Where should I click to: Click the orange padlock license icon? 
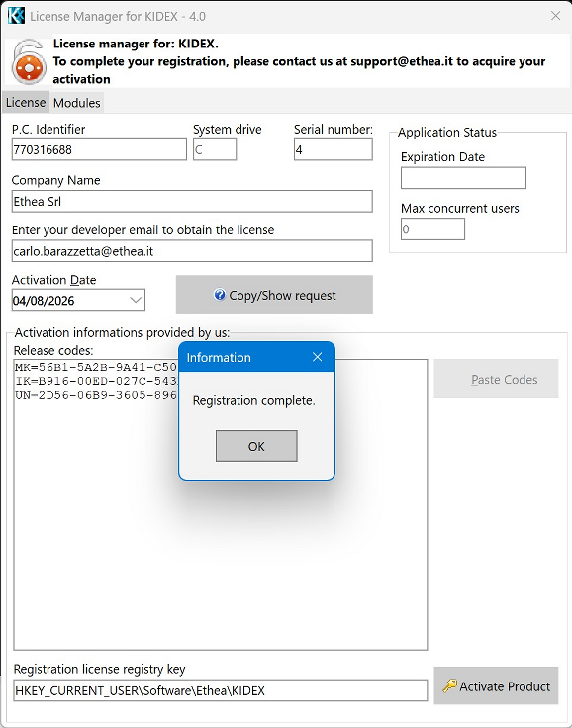coord(29,62)
